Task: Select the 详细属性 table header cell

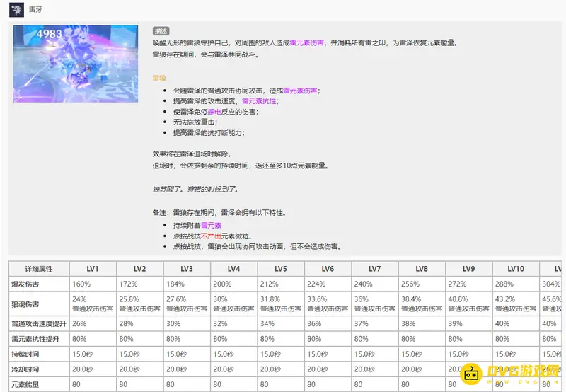Action: (x=38, y=269)
